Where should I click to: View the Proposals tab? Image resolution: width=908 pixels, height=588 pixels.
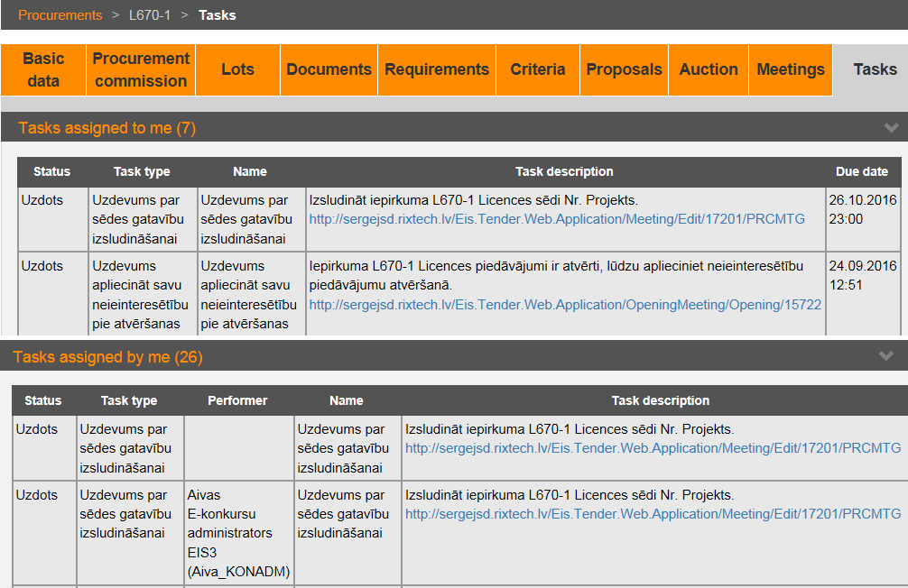coord(624,69)
